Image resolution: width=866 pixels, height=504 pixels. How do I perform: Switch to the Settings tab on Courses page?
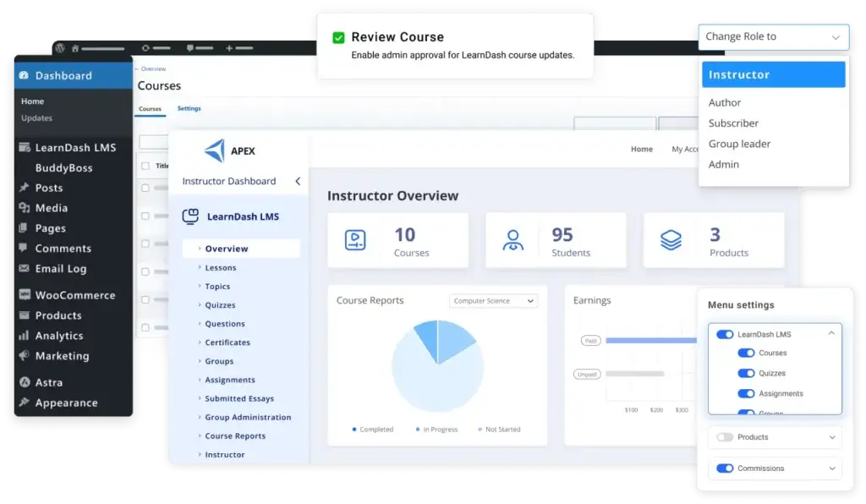[189, 108]
